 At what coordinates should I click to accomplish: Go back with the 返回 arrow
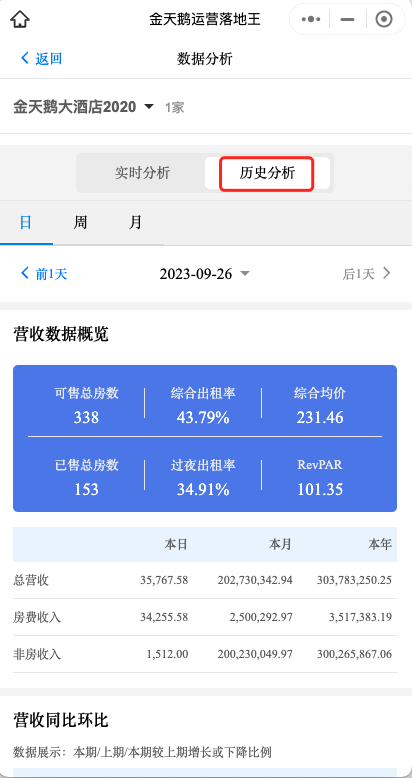pyautogui.click(x=25, y=59)
